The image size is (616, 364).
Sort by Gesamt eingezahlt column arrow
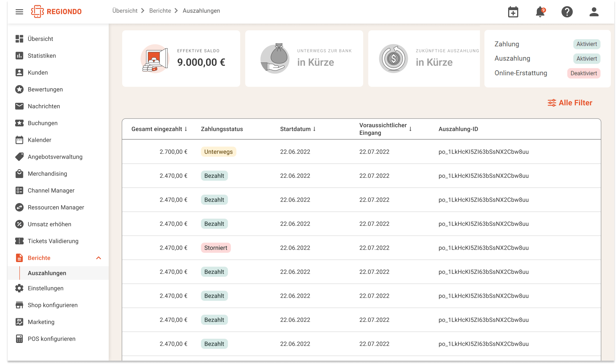tap(186, 129)
